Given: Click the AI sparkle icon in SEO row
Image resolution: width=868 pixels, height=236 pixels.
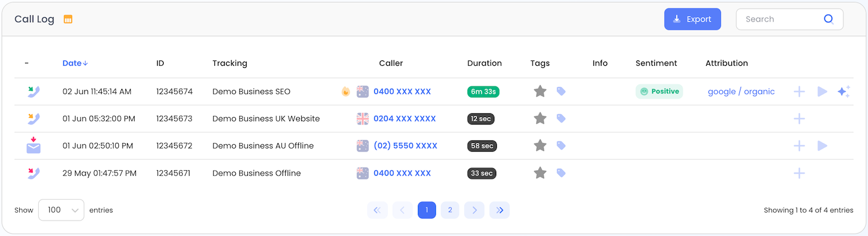Looking at the screenshot, I should 844,92.
